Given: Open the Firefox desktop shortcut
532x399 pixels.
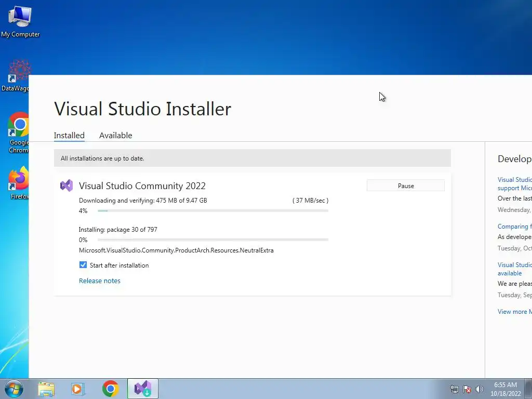Looking at the screenshot, I should coord(18,182).
